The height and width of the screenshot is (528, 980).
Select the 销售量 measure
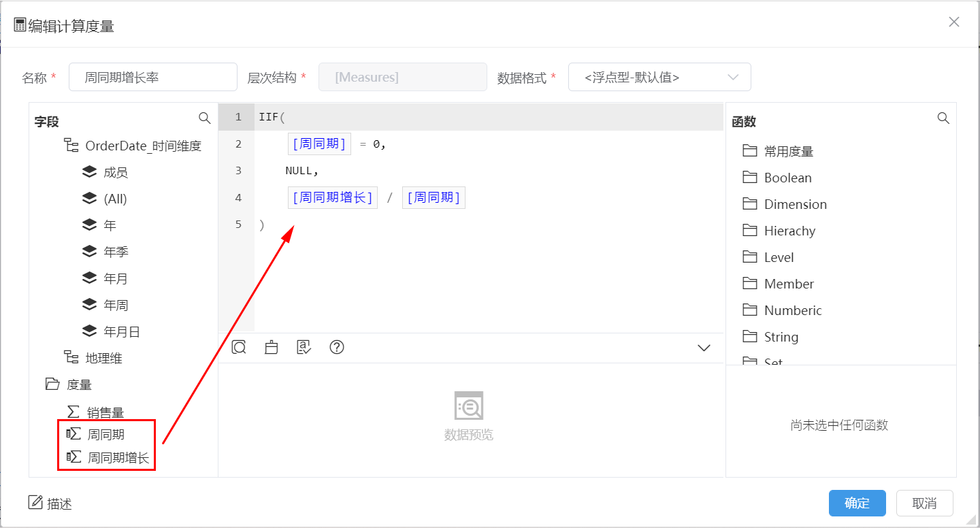click(105, 412)
